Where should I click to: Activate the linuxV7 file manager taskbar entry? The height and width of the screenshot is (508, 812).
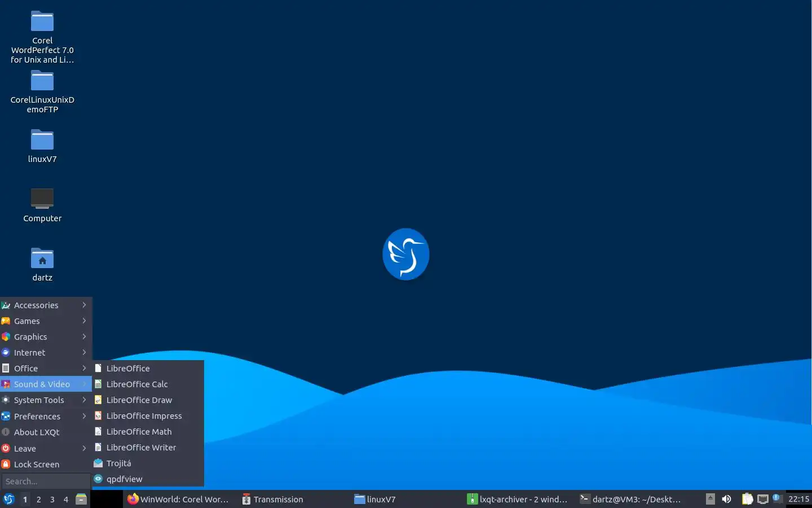pos(407,499)
